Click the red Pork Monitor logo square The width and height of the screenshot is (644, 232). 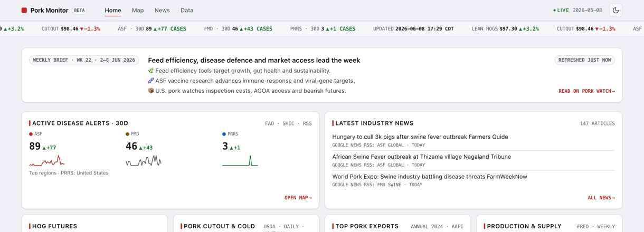[x=24, y=10]
